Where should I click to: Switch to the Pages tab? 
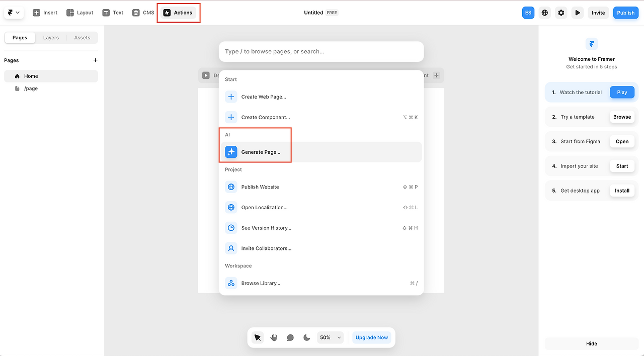click(x=20, y=38)
